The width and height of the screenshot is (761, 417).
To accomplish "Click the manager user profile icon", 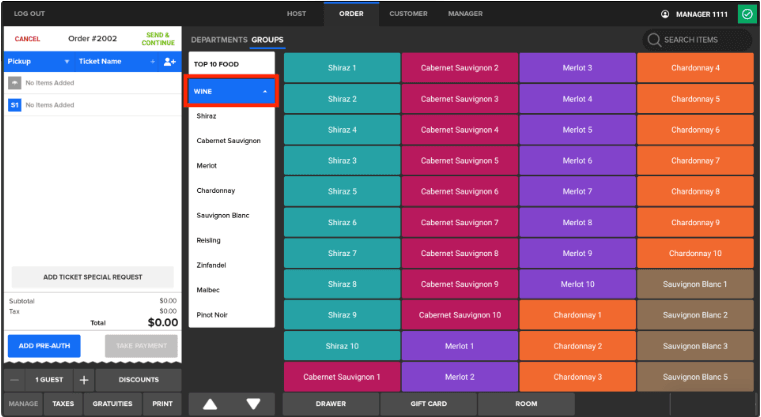I will click(x=665, y=14).
